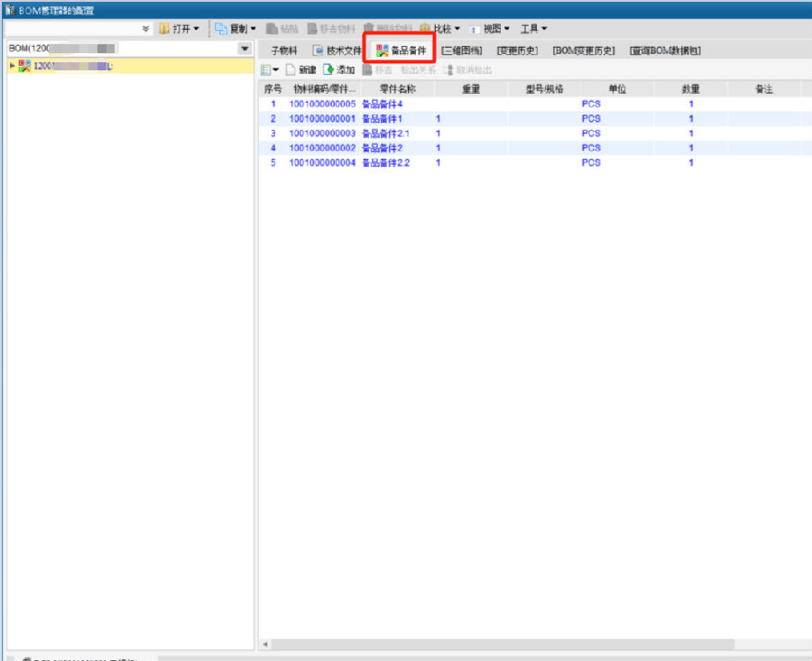Click the 单位 column header

[617, 89]
